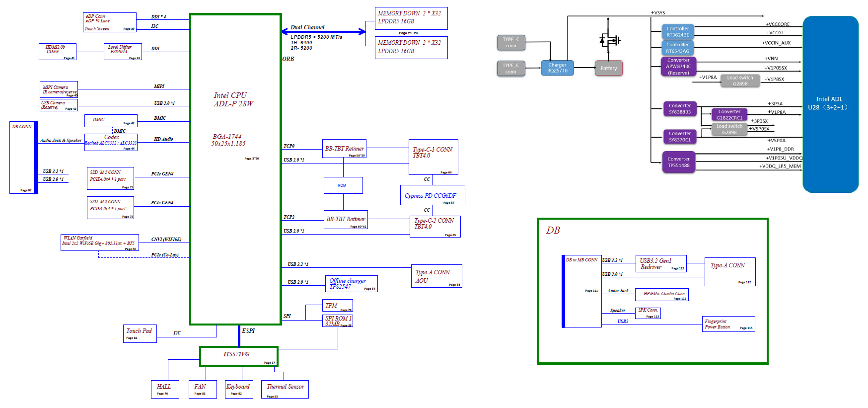The height and width of the screenshot is (408, 868).
Task: Select the HDMI2.0b CONN block
Action: pyautogui.click(x=58, y=52)
